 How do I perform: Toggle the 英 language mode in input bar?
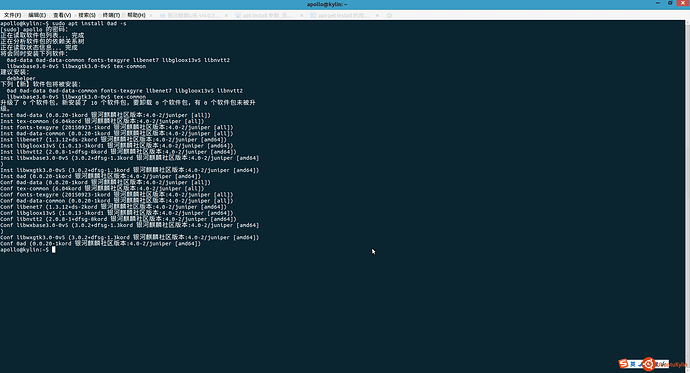coord(633,364)
